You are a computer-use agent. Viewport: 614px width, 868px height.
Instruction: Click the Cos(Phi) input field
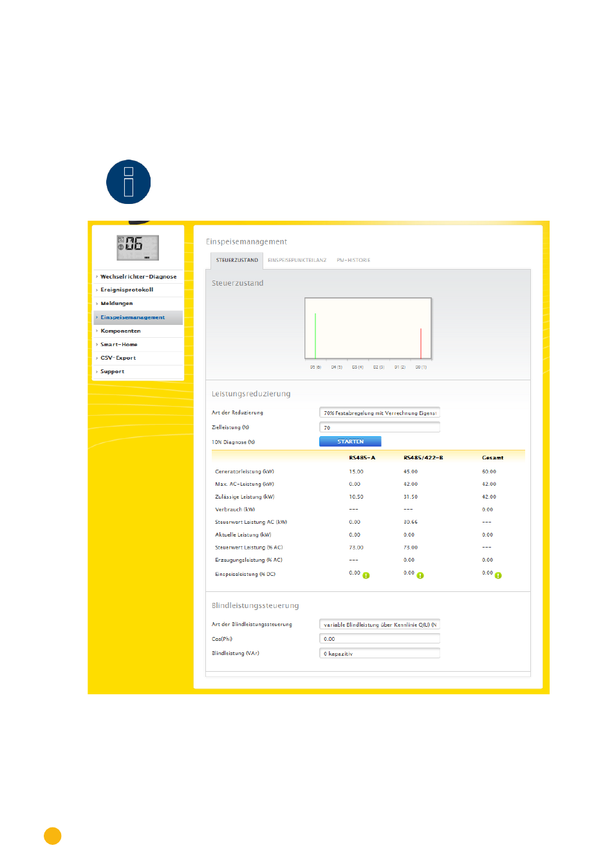[380, 638]
